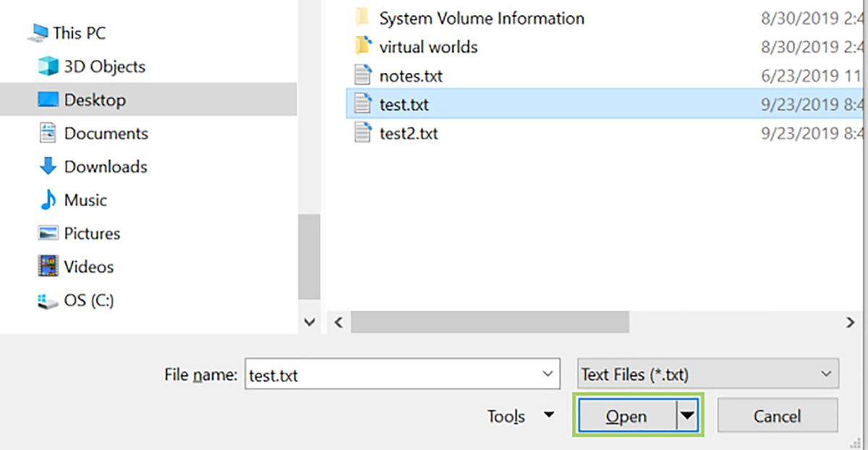868x450 pixels.
Task: Expand the Open button's split arrow
Action: [685, 416]
